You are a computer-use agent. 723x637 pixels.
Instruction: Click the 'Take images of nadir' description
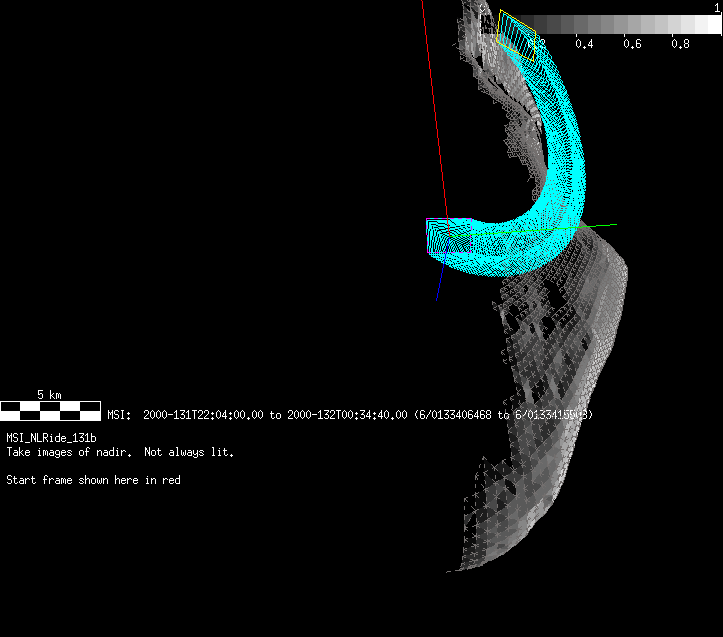point(69,452)
